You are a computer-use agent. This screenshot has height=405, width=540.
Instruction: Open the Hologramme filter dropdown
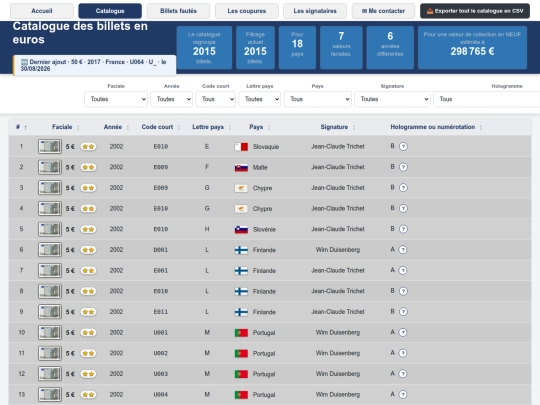pyautogui.click(x=486, y=99)
